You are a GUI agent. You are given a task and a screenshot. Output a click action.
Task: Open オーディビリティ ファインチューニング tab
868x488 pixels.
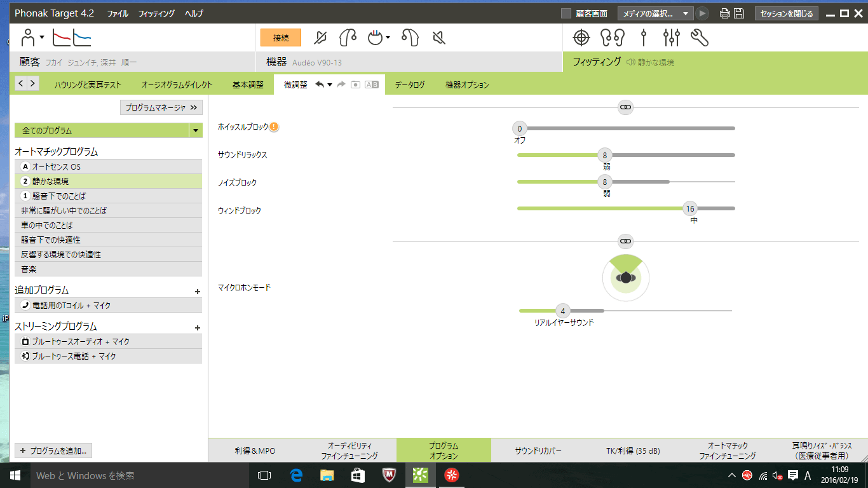(349, 451)
